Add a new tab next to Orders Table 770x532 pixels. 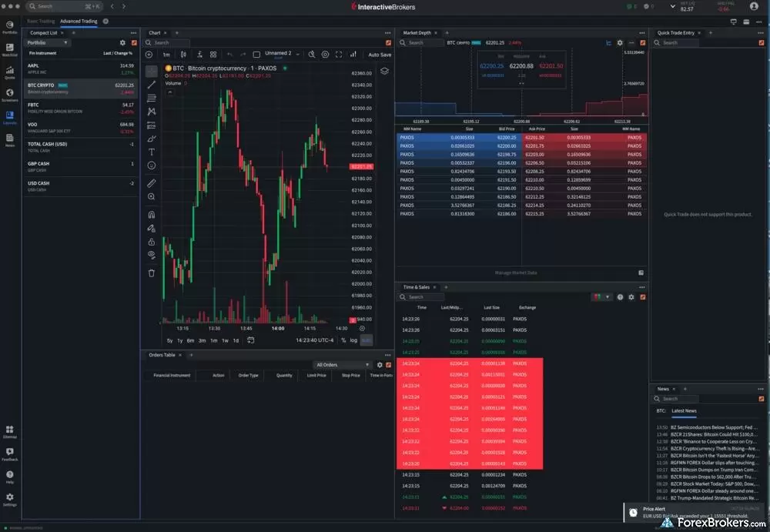(191, 355)
